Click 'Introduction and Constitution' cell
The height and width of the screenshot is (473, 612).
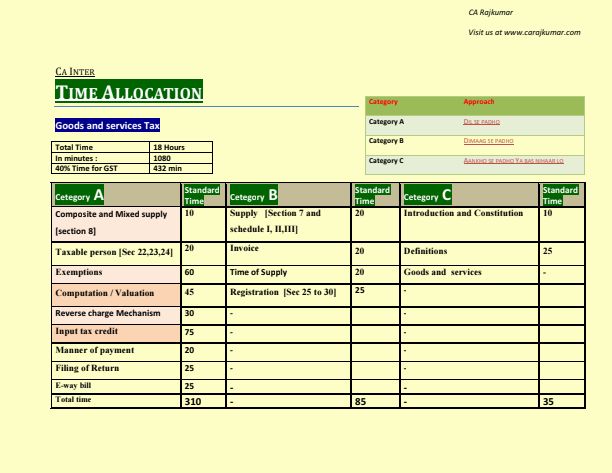[470, 224]
